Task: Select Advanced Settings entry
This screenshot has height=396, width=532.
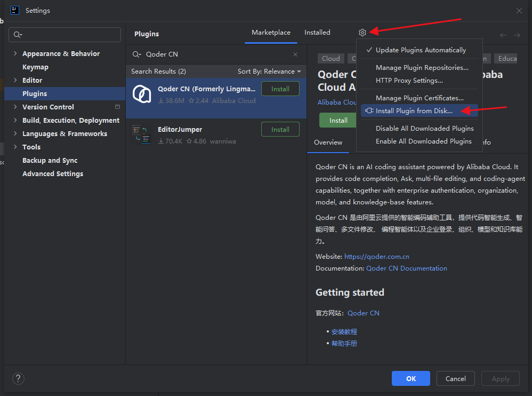Action: 53,173
